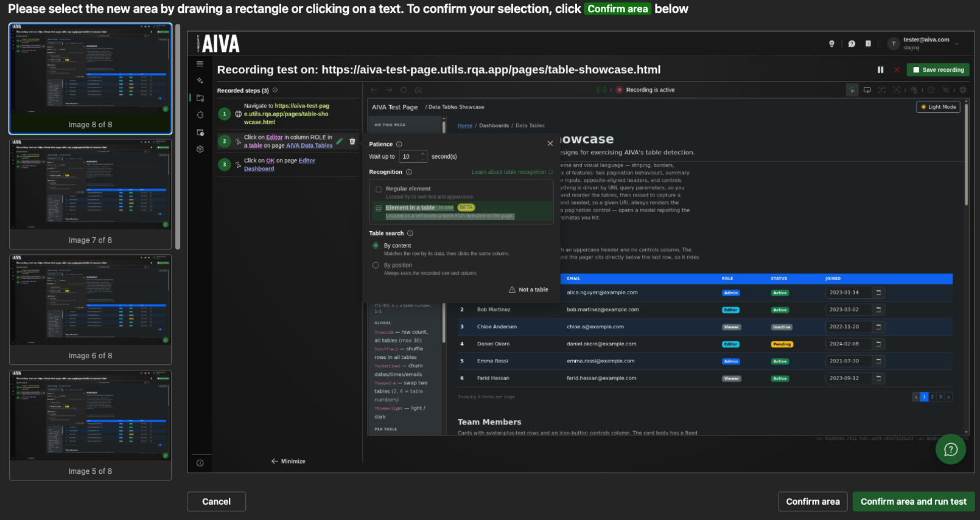Select the text capture tool icon
Viewport: 980px width, 520px height.
tap(881, 90)
